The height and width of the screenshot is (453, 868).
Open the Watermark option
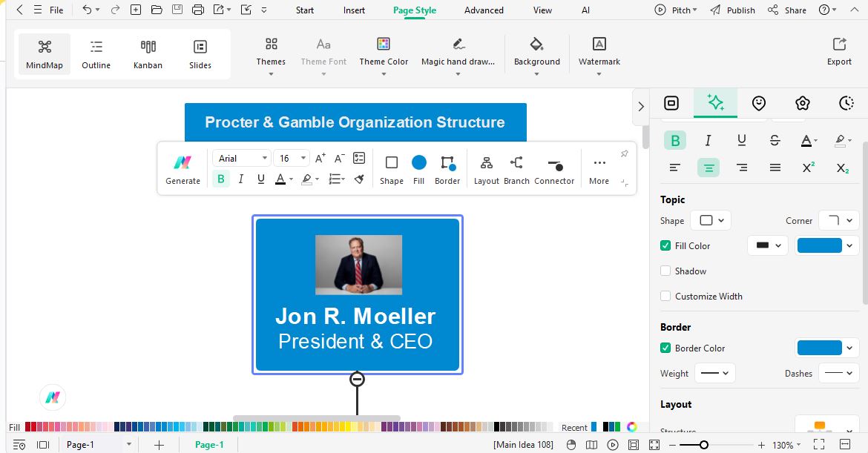click(x=599, y=55)
